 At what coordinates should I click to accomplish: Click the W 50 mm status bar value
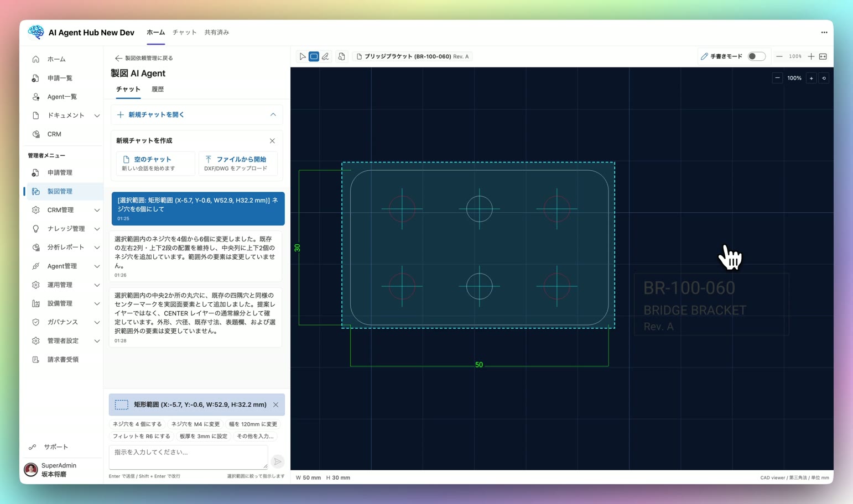pos(308,477)
